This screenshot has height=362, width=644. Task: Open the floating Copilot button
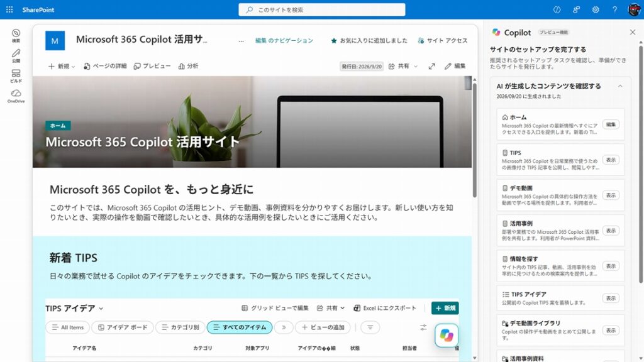(447, 336)
